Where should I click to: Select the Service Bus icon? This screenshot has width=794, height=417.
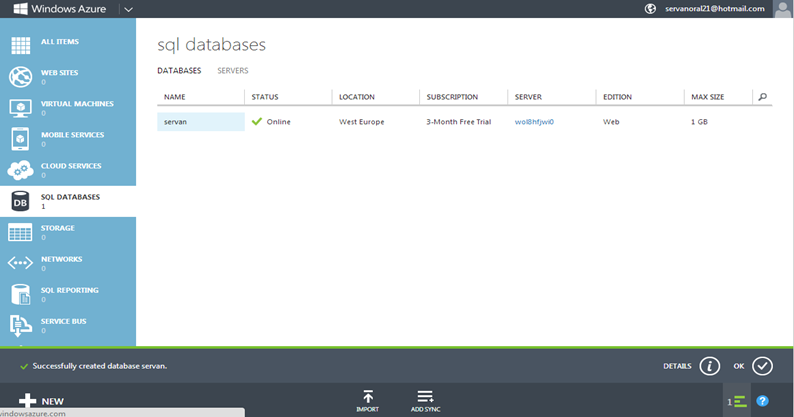pyautogui.click(x=20, y=325)
